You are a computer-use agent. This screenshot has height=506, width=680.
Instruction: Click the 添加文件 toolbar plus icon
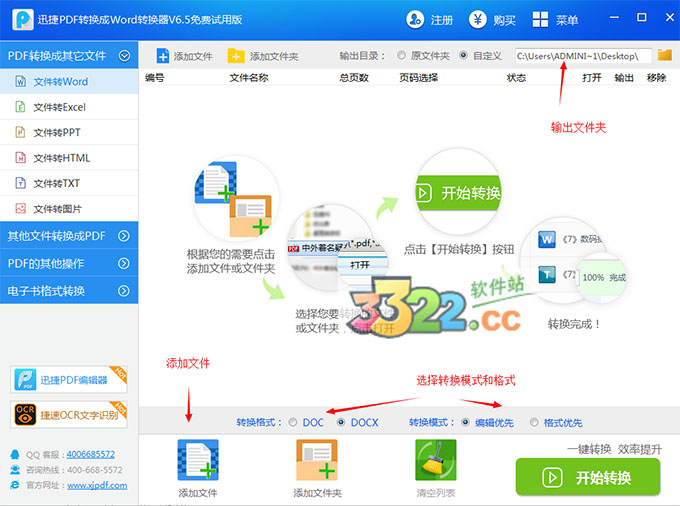(x=163, y=56)
